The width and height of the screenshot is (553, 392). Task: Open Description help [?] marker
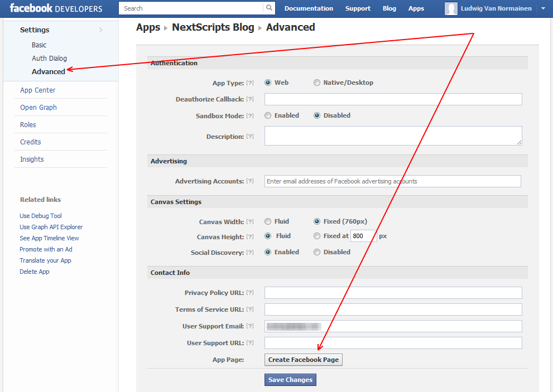pyautogui.click(x=250, y=137)
